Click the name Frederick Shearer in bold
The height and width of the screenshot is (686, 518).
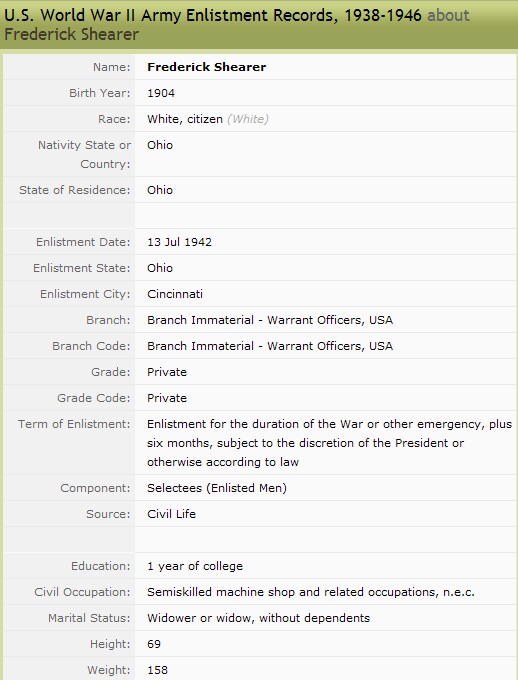(206, 67)
